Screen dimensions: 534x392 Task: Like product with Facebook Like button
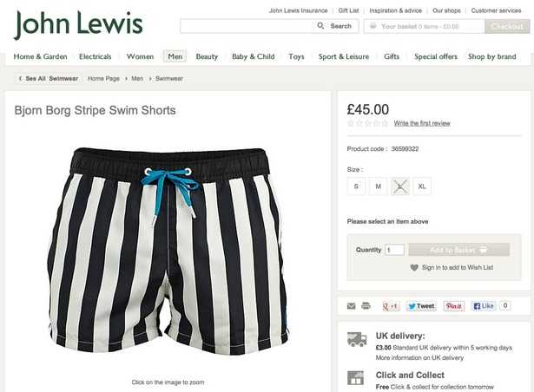point(484,306)
